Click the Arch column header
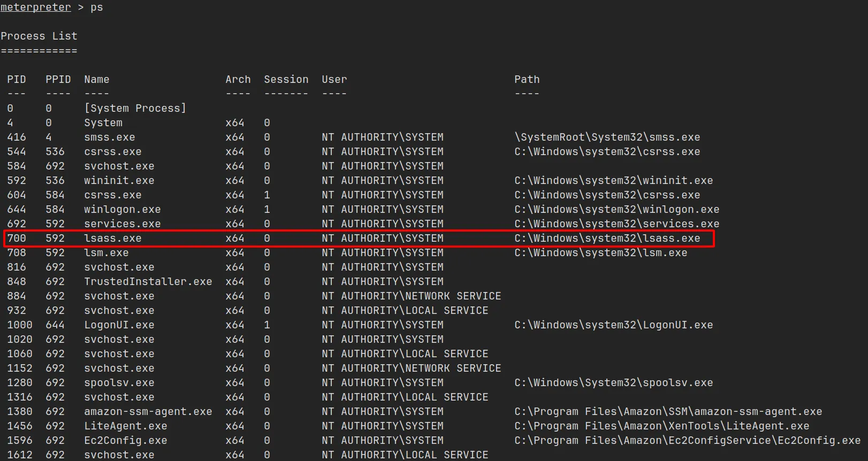The height and width of the screenshot is (461, 868). pyautogui.click(x=238, y=80)
